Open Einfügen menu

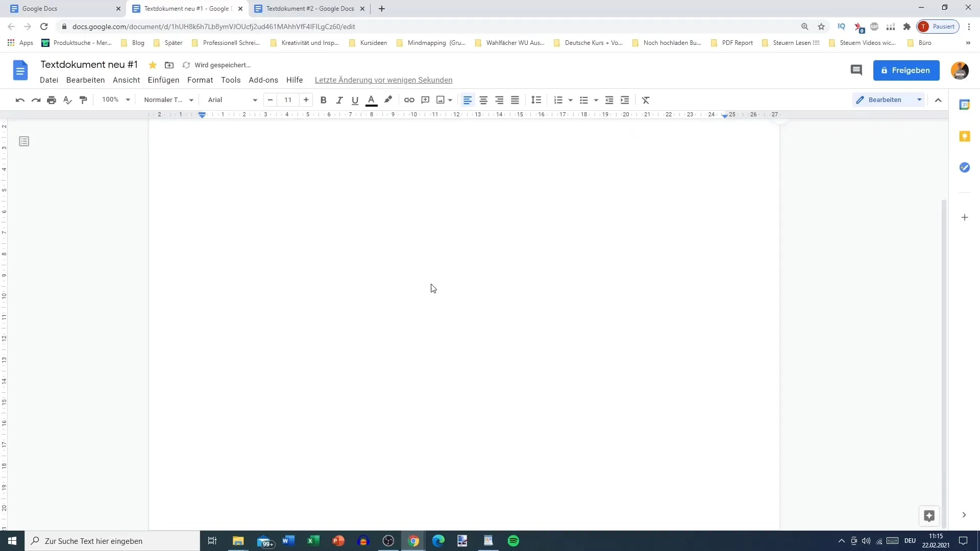(x=163, y=80)
